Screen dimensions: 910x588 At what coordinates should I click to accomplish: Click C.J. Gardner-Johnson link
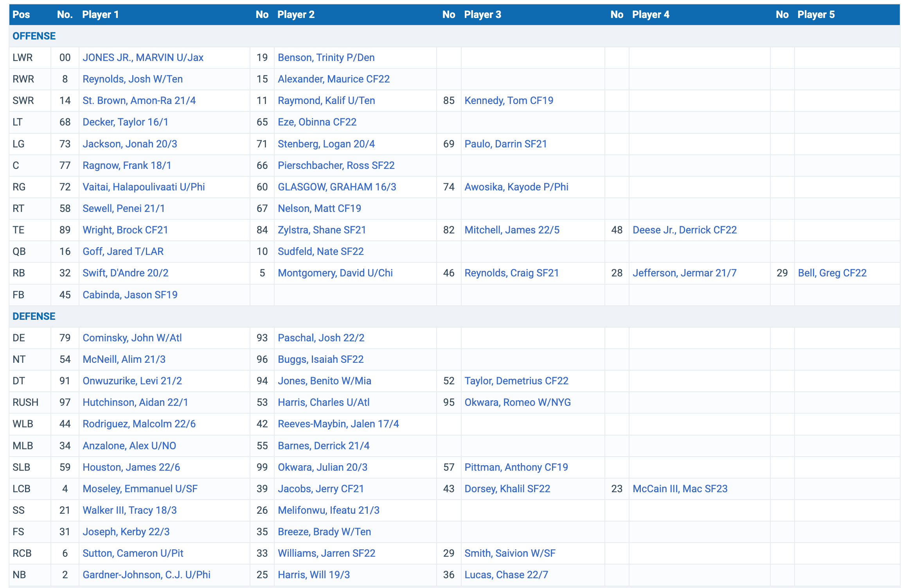pyautogui.click(x=146, y=575)
